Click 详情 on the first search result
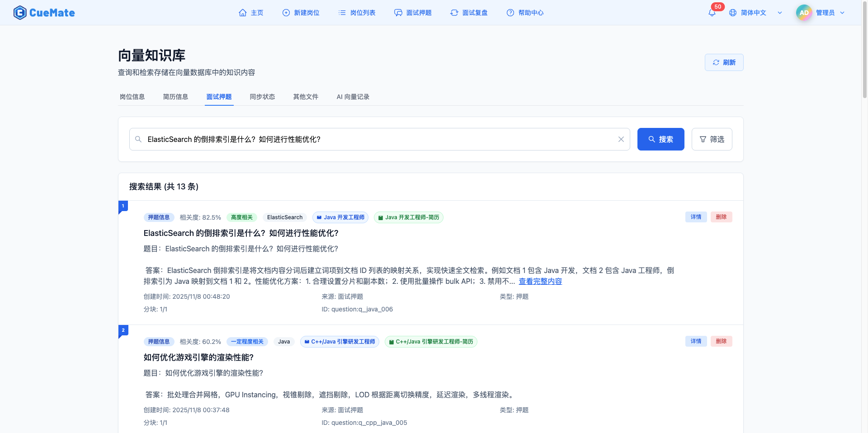Viewport: 868px width, 433px height. coord(696,217)
